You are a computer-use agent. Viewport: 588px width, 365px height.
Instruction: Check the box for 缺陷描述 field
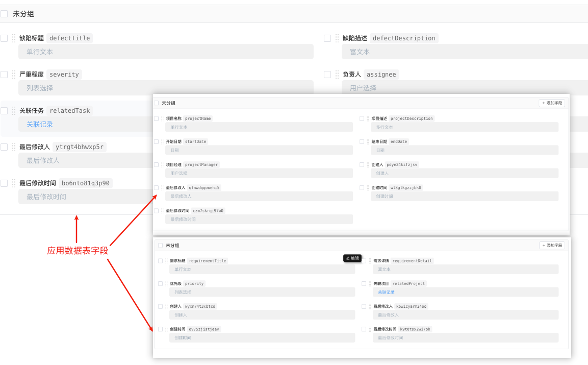[x=327, y=38]
